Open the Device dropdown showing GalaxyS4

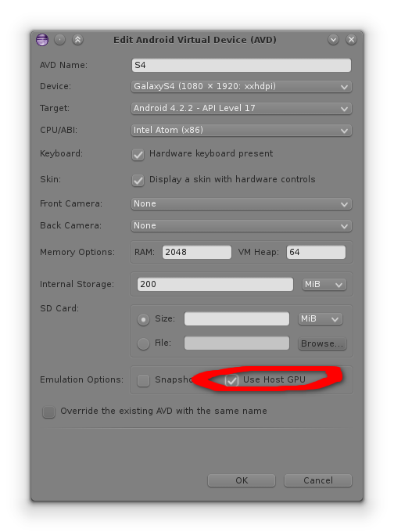coord(242,87)
